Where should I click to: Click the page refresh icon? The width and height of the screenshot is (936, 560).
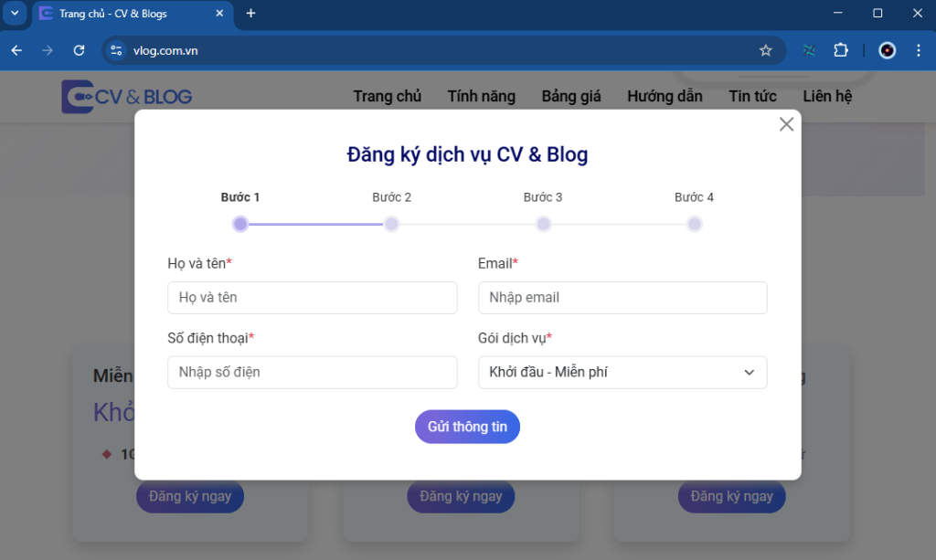[78, 50]
